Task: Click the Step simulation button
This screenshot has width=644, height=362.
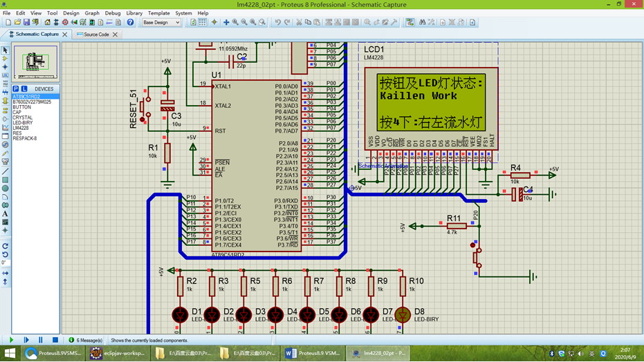Action: click(x=26, y=340)
